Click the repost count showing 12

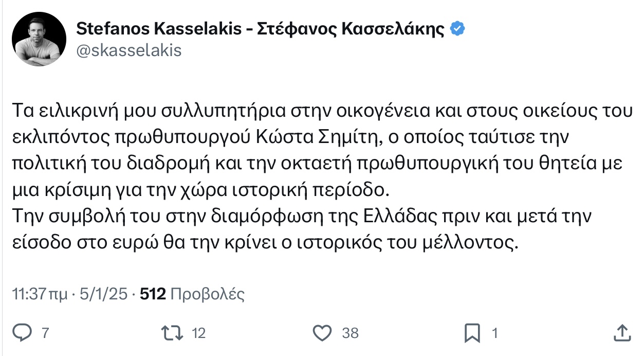coord(198,333)
